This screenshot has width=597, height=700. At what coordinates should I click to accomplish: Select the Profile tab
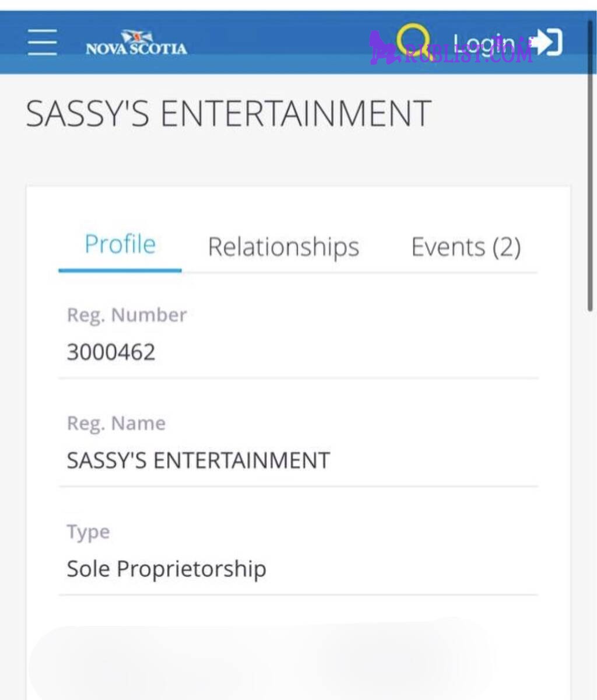(120, 244)
